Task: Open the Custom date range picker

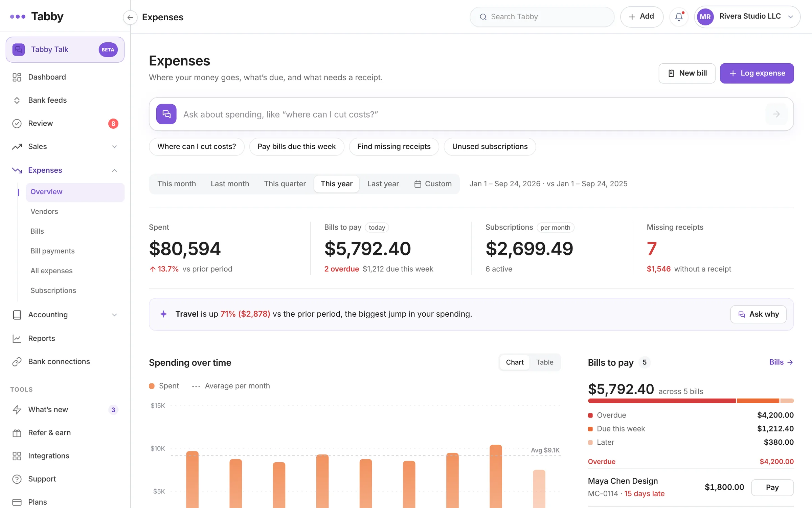Action: [433, 184]
